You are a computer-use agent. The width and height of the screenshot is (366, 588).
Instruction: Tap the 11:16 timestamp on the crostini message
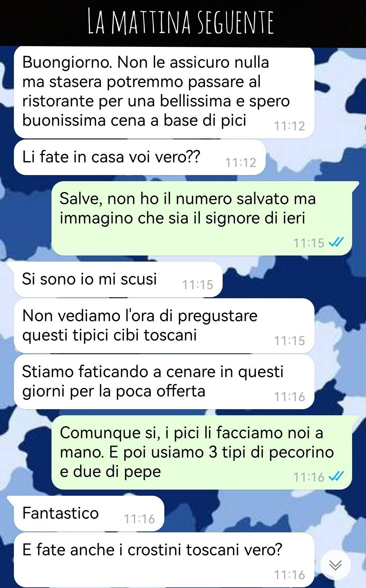tap(289, 575)
